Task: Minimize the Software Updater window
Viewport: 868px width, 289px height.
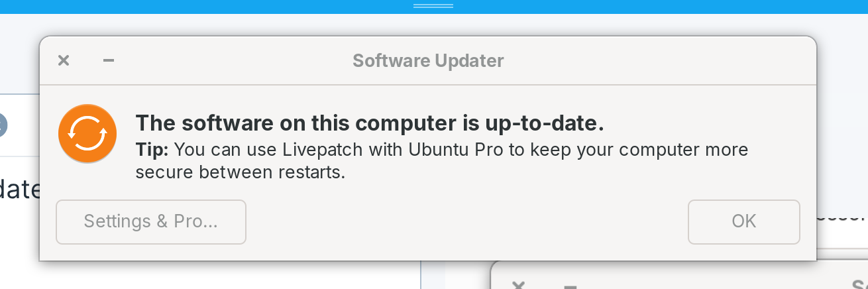Action: coord(109,61)
